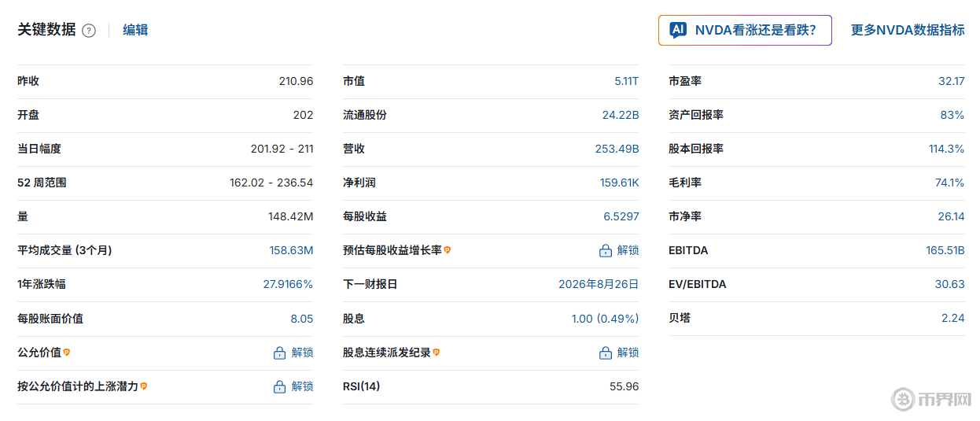The image size is (980, 421).
Task: Click the 股息 value 1.00 (0.49%)
Action: 606,319
